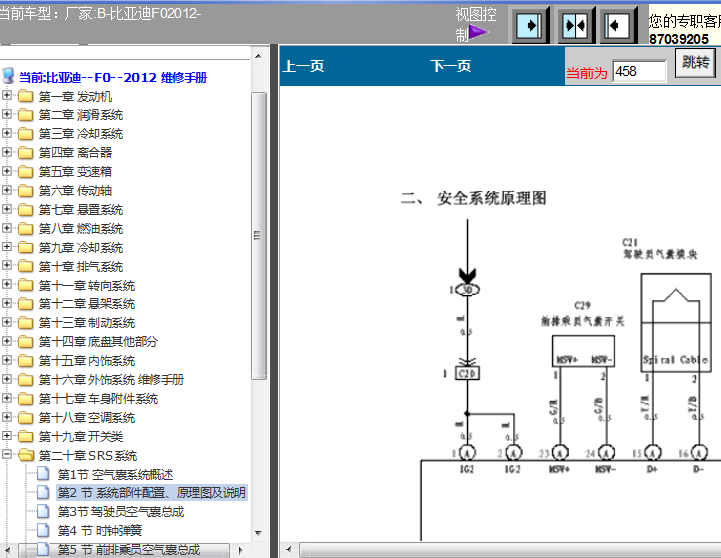Click the page icon for 第2节 系统部件配置
This screenshot has height=558, width=721.
click(43, 492)
